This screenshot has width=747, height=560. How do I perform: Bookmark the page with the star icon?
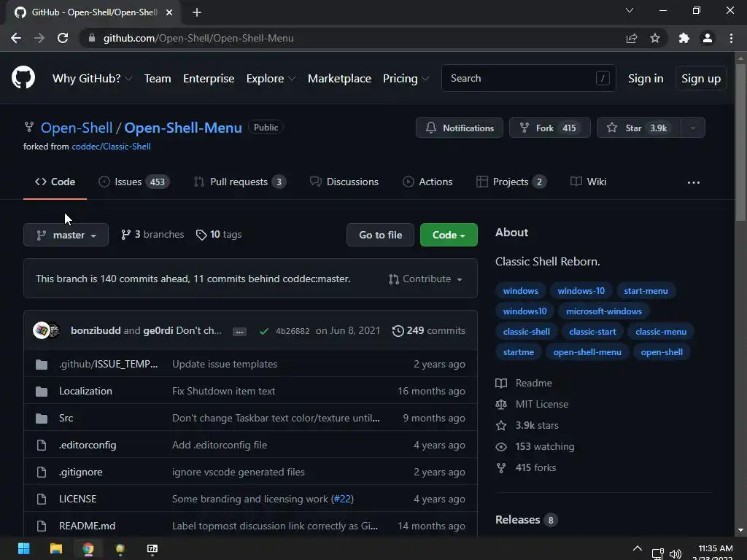[x=655, y=38]
